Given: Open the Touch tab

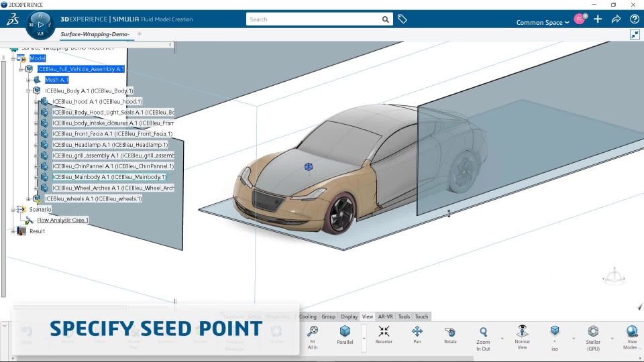Looking at the screenshot, I should (421, 316).
